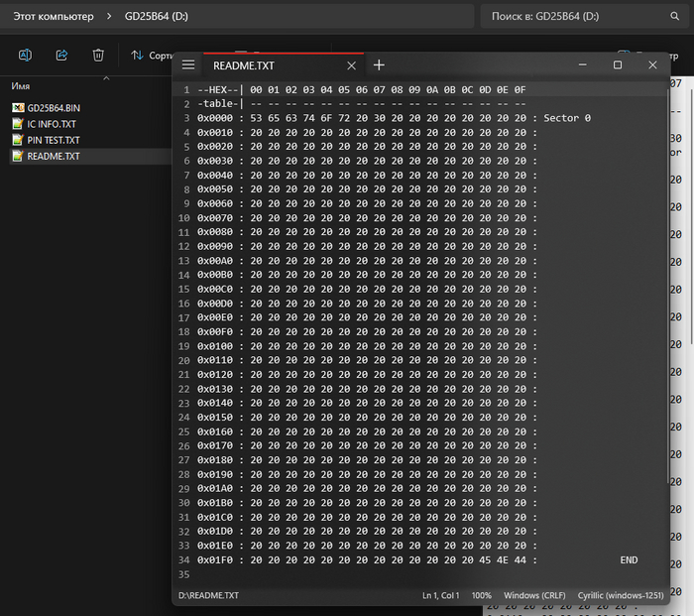Click the Name column header
The image size is (694, 616).
click(x=21, y=86)
